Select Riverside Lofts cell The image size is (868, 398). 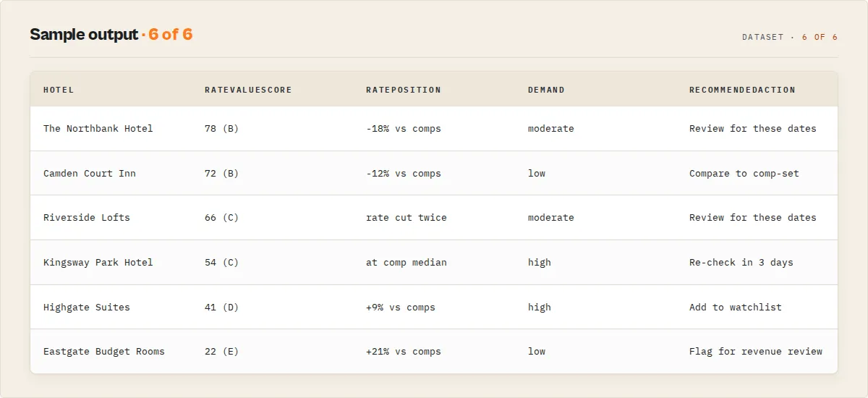pyautogui.click(x=87, y=218)
